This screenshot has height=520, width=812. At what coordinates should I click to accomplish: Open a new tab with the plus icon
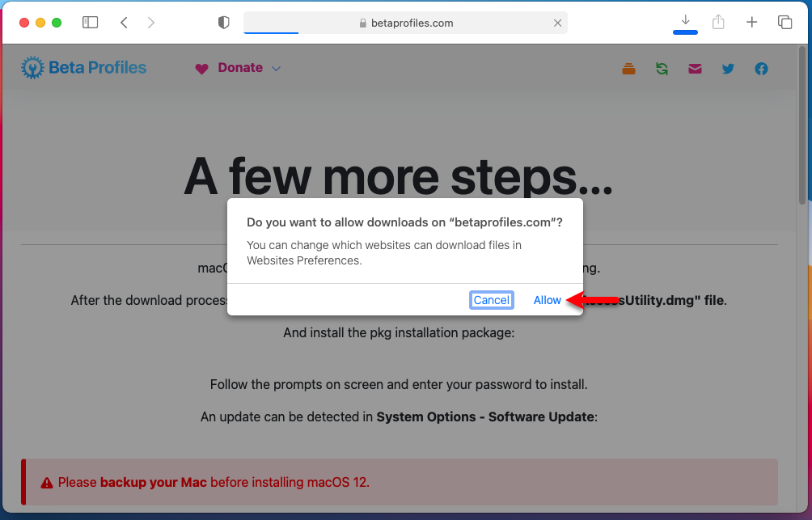point(751,23)
